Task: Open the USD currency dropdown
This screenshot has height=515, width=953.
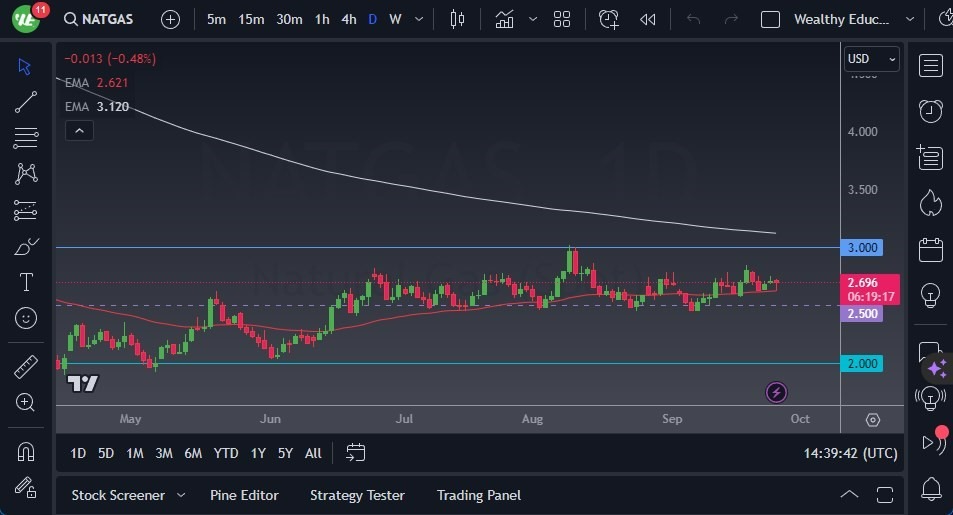Action: click(871, 59)
